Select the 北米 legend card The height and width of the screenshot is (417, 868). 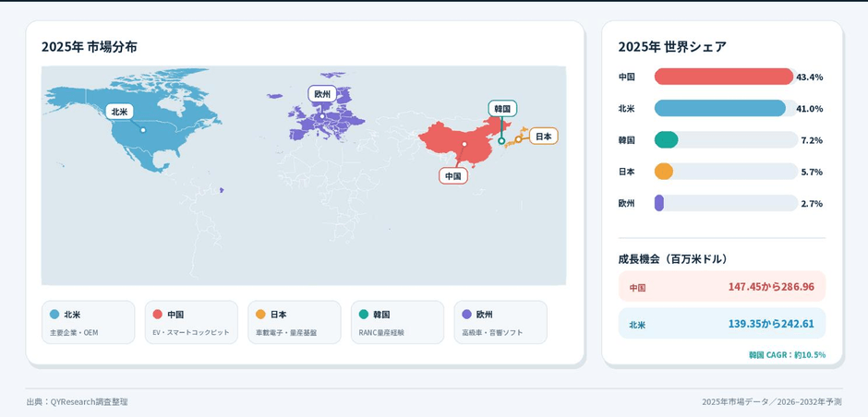tap(88, 322)
